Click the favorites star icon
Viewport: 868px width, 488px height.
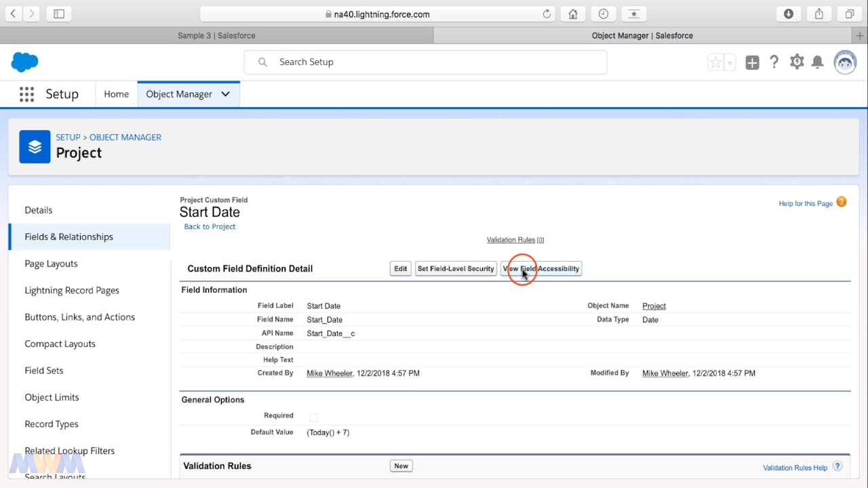[715, 63]
